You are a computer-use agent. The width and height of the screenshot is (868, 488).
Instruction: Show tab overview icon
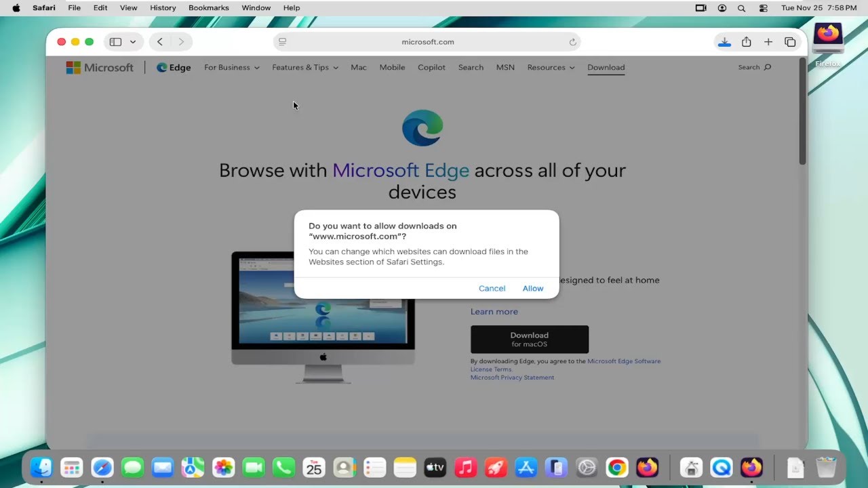790,42
